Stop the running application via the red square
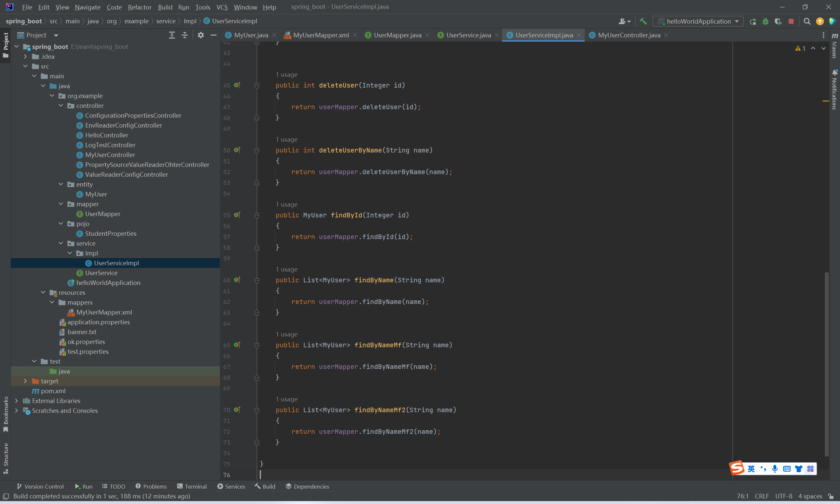 pyautogui.click(x=791, y=21)
